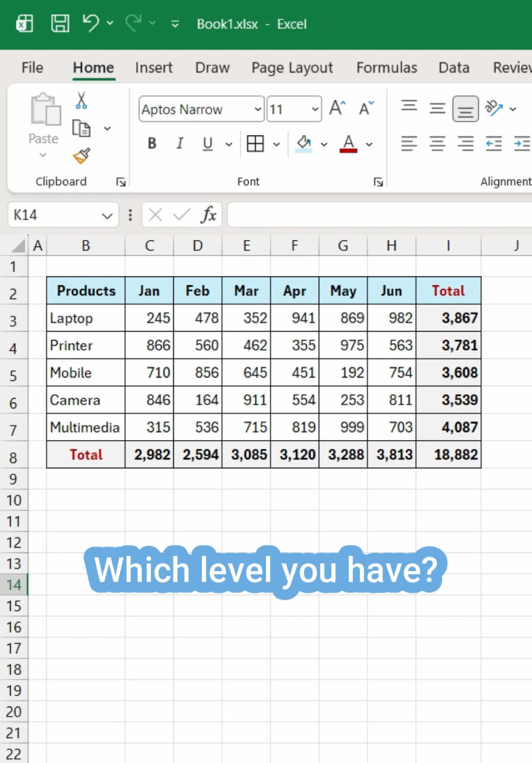Click the Excel app logo icon
This screenshot has height=763, width=532.
tap(24, 23)
